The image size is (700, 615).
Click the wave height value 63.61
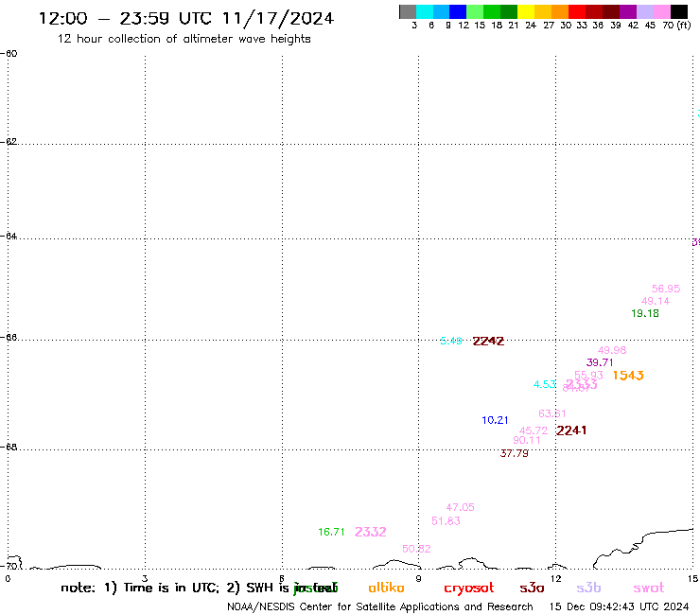(x=552, y=414)
